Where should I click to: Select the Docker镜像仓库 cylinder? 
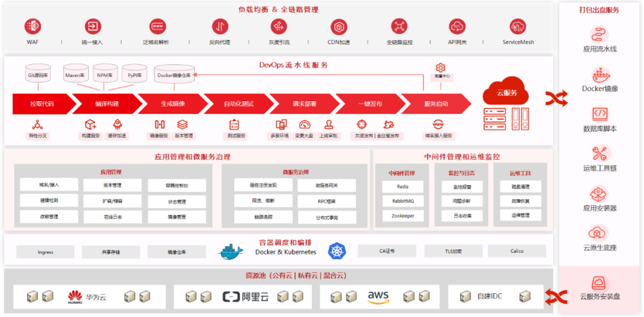click(174, 75)
